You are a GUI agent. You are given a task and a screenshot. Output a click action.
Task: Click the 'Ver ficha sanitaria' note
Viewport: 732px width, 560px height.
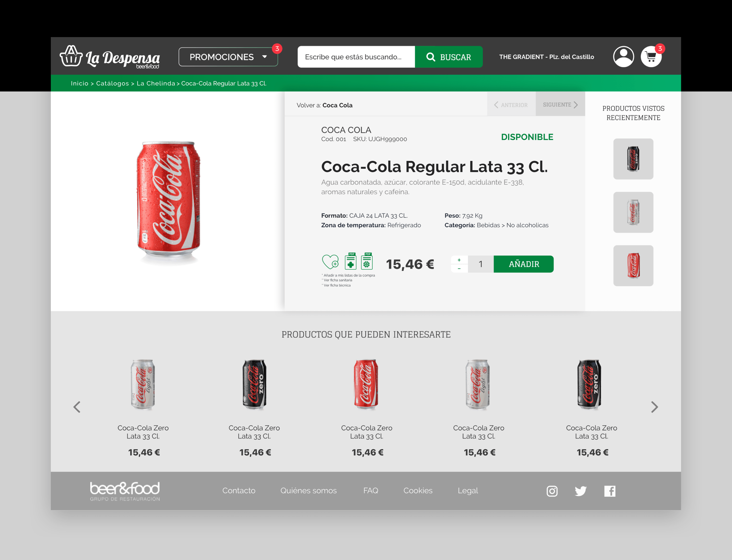click(337, 280)
